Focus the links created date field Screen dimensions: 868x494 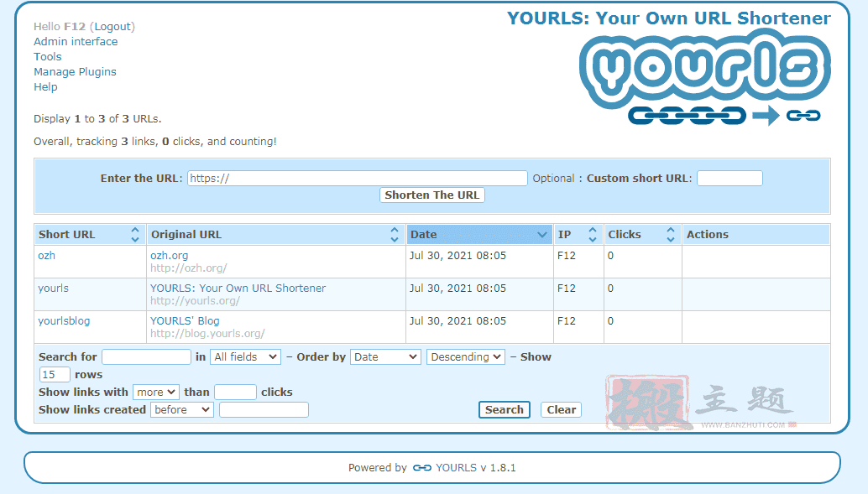(x=264, y=410)
